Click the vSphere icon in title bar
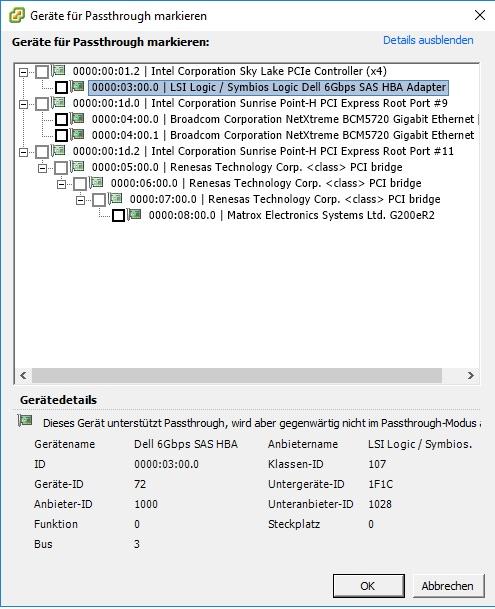The height and width of the screenshot is (609, 495). click(17, 16)
